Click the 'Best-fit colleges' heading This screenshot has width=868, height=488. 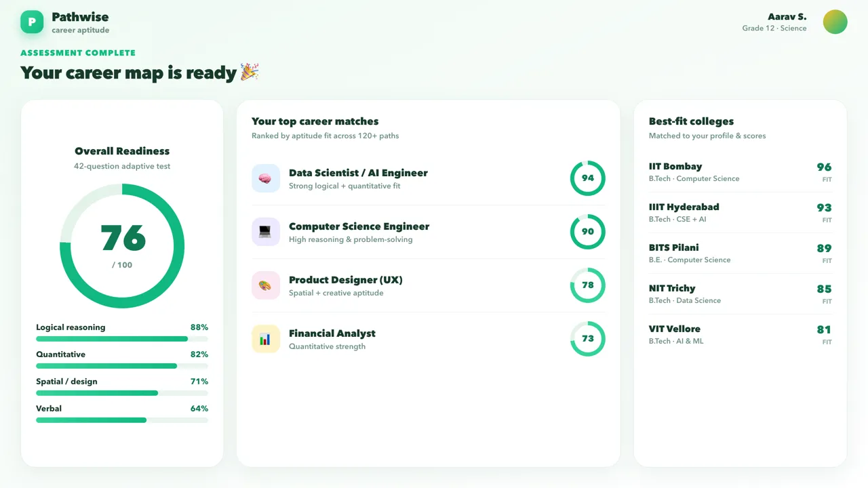pyautogui.click(x=691, y=121)
